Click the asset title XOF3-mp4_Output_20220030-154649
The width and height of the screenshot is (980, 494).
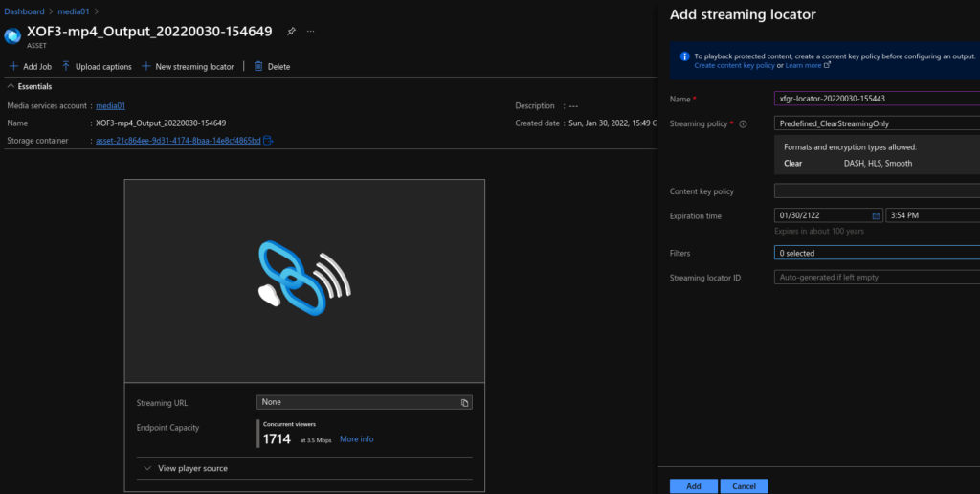pos(149,32)
